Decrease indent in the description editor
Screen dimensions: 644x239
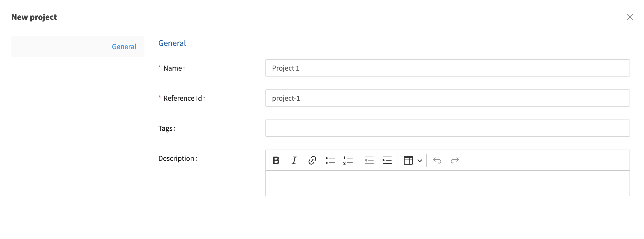pyautogui.click(x=369, y=160)
